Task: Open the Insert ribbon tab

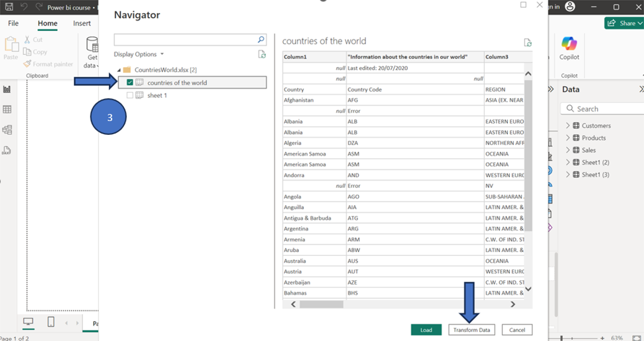Action: pos(81,23)
